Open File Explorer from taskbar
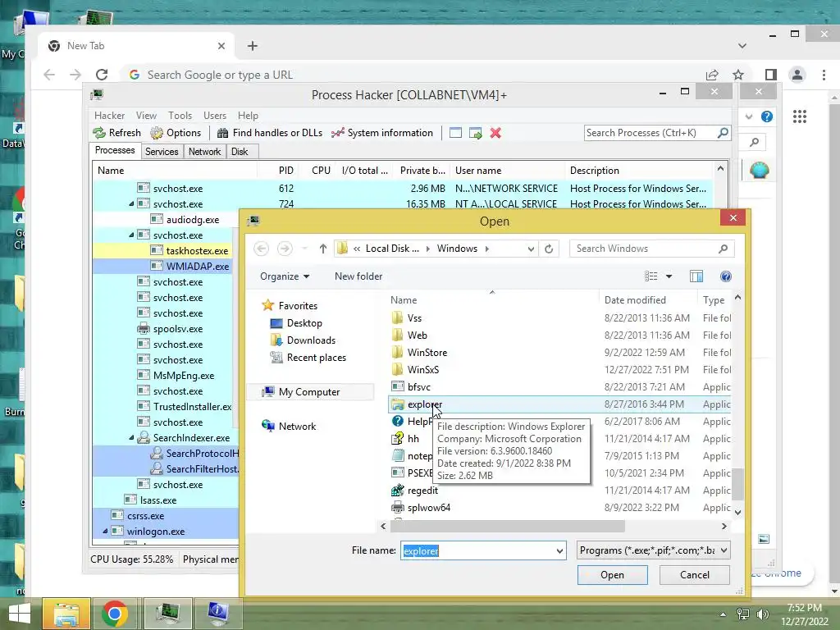The width and height of the screenshot is (840, 630). point(66,614)
